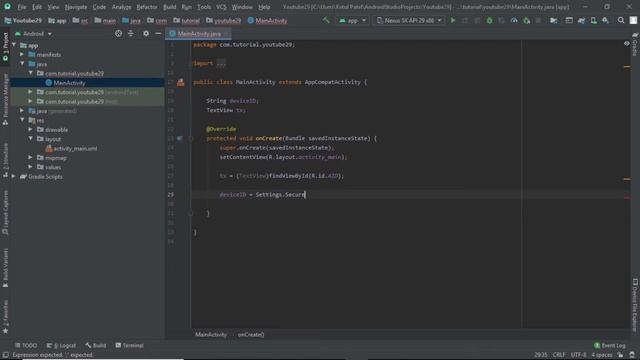Open the Terminal tool window
Screen dimensions: 640x360
[129, 345]
